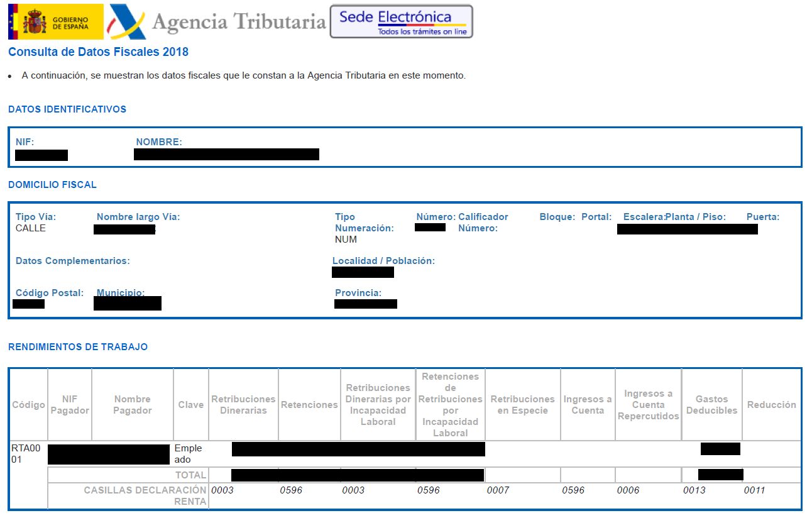
Task: Click the sentence starting 'A continuación, se muestran'
Action: 244,75
